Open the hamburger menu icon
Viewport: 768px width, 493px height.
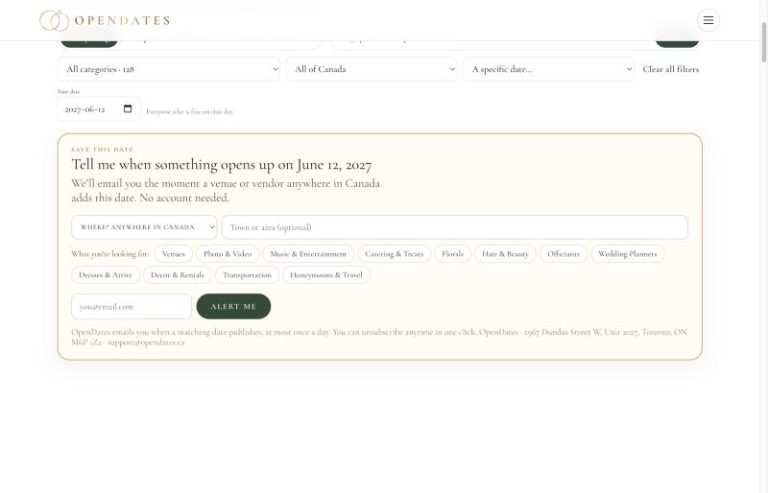click(x=708, y=20)
